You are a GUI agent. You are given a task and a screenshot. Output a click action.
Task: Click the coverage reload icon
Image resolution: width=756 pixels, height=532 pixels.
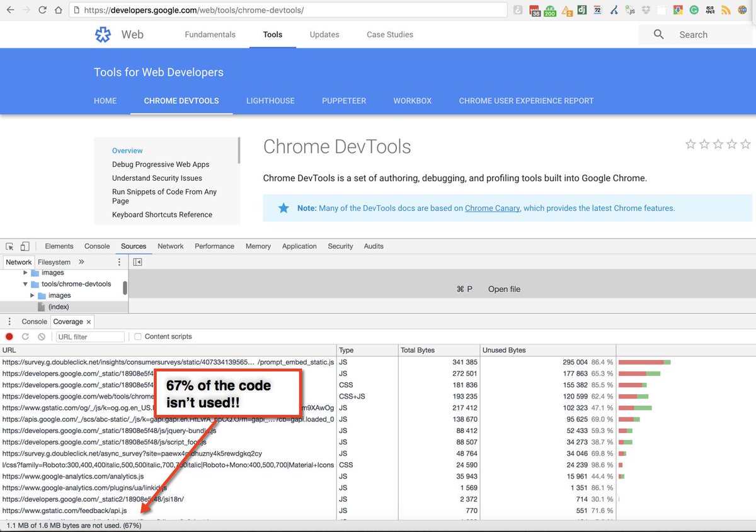[26, 337]
